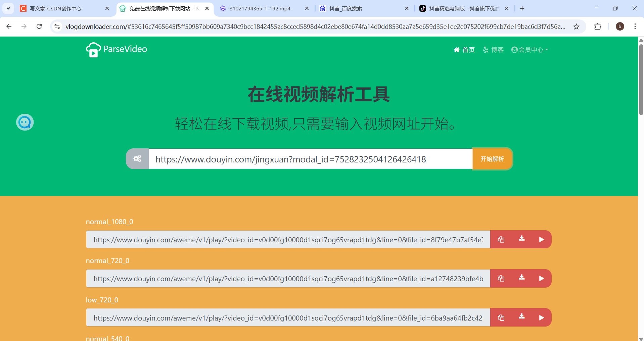Go back to the previous page
This screenshot has width=644, height=341.
coord(9,26)
